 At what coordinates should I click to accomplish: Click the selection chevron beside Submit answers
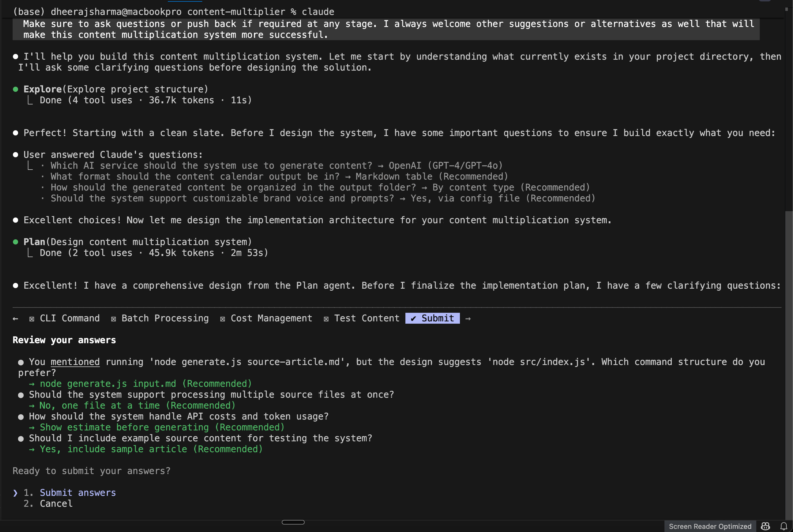[15, 493]
